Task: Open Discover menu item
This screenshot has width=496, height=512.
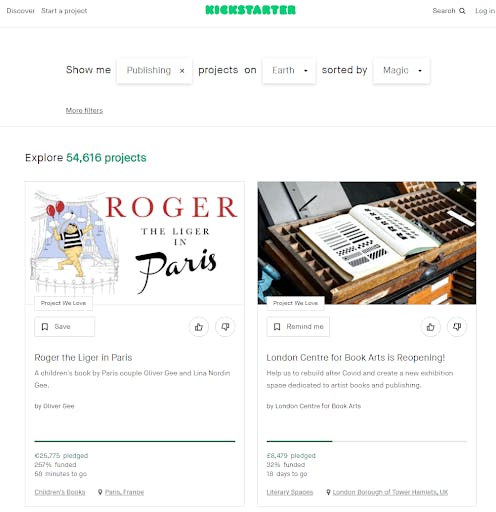Action: (21, 11)
